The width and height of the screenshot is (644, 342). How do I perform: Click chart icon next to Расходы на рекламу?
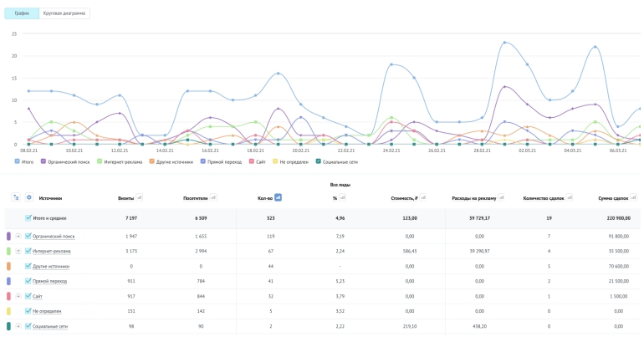coord(502,197)
